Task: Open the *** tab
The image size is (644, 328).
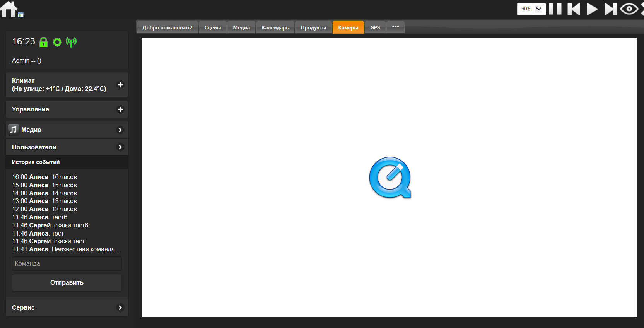Action: (395, 27)
